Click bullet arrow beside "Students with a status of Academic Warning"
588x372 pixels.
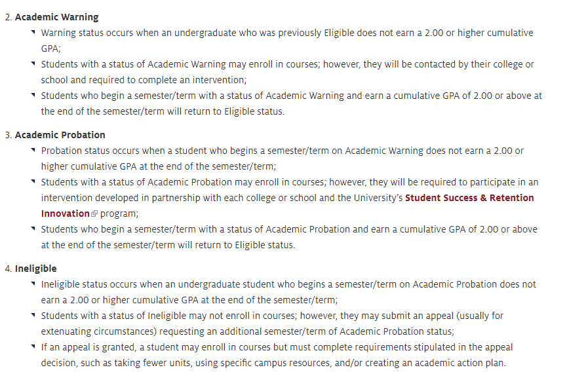(33, 64)
